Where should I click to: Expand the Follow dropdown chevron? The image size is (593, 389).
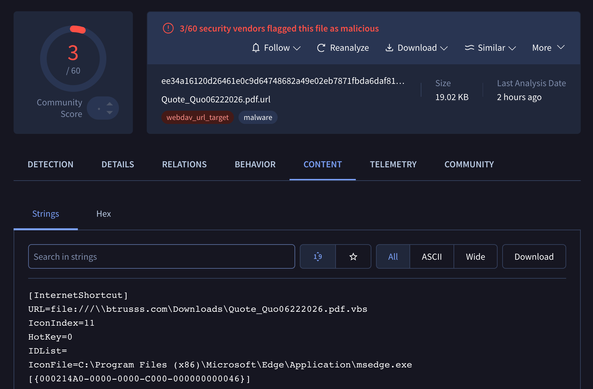297,48
